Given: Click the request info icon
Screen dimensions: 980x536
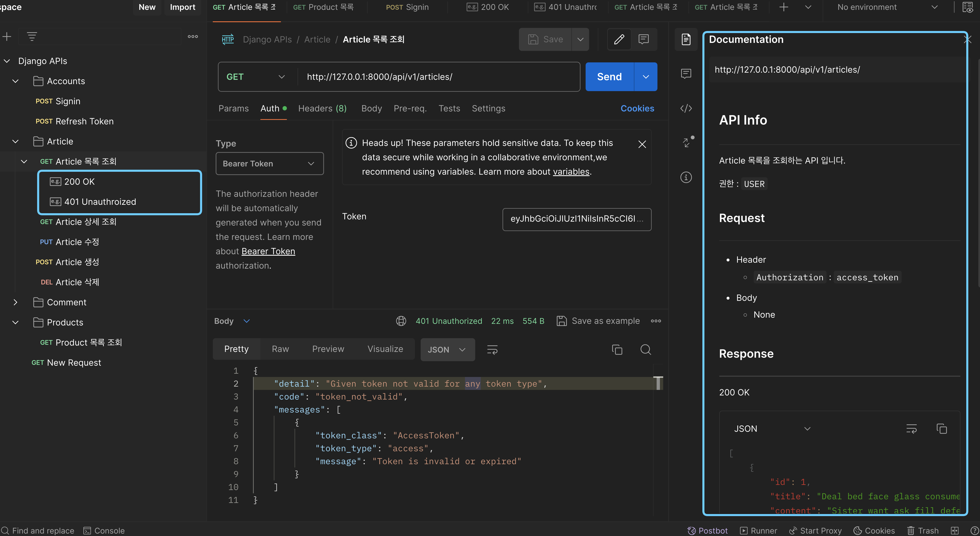Looking at the screenshot, I should tap(686, 177).
